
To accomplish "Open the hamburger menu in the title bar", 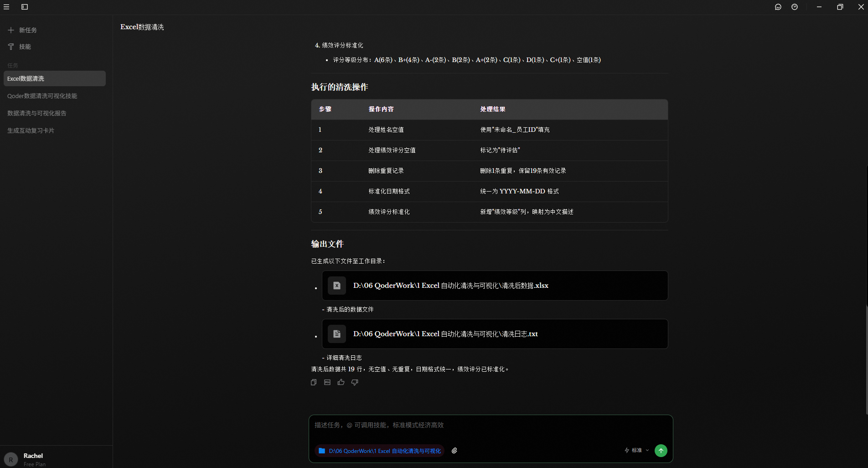I will 6,7.
